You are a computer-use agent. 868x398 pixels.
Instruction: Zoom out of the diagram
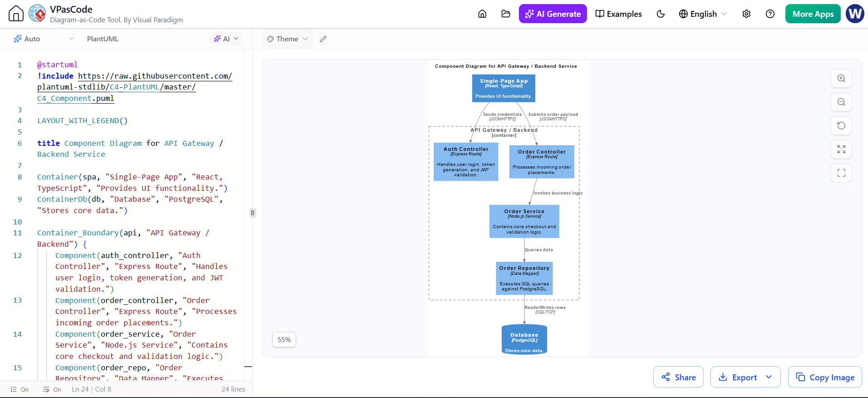pyautogui.click(x=841, y=102)
